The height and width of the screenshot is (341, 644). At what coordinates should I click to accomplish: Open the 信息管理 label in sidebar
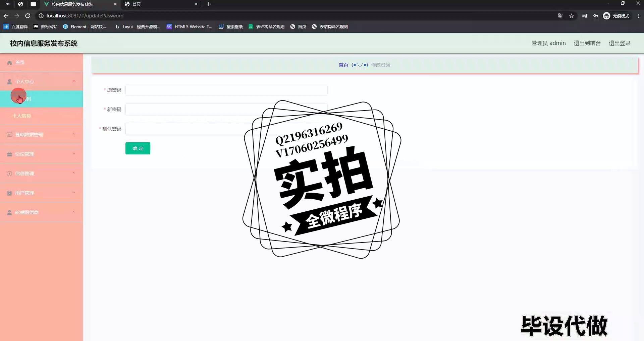tap(24, 174)
